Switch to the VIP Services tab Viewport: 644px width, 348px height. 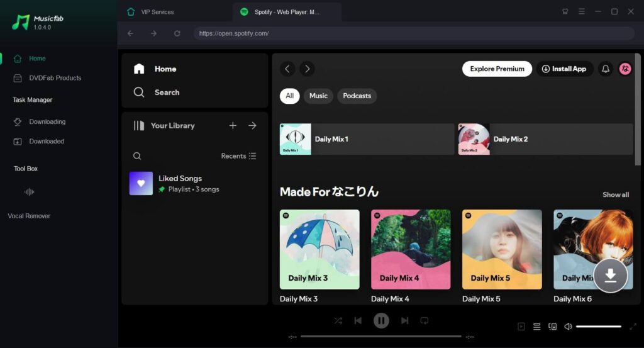[x=150, y=12]
